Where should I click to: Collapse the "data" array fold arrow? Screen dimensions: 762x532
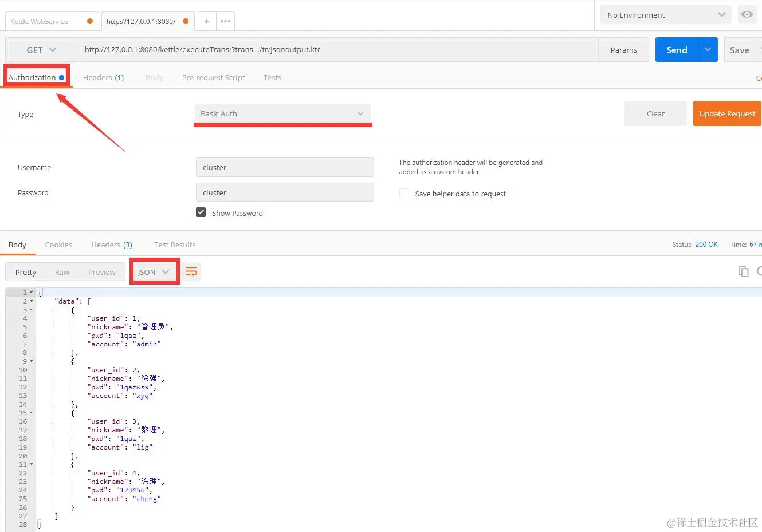click(x=32, y=301)
